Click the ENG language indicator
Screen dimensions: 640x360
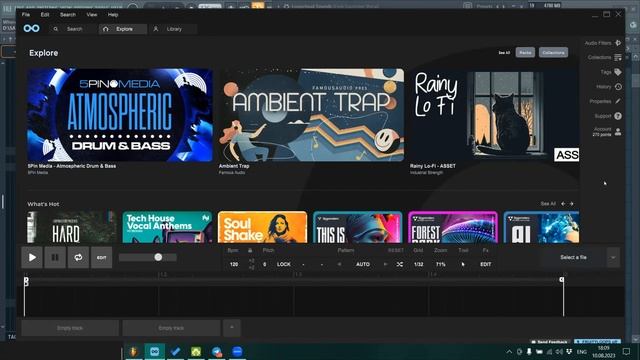[582, 351]
